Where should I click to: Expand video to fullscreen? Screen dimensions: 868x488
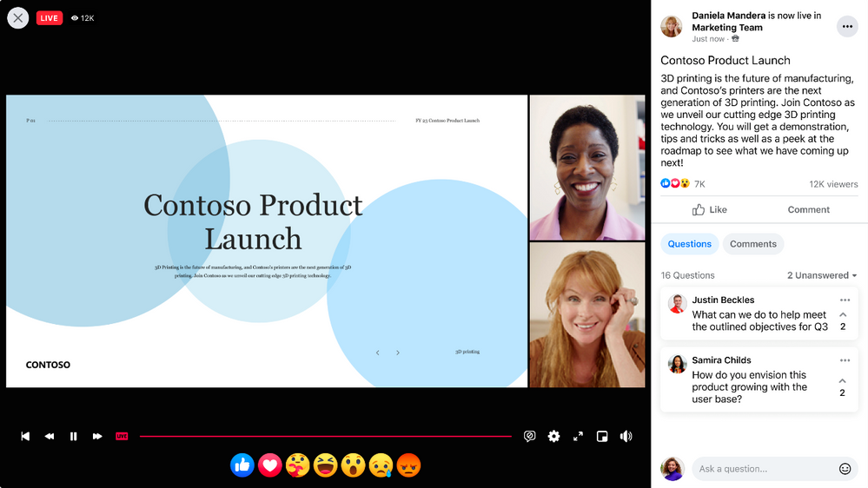tap(578, 437)
